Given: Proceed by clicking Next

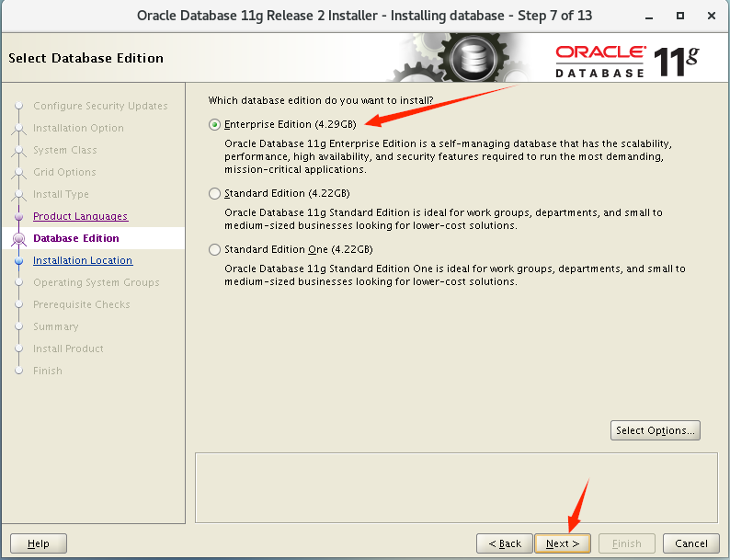Looking at the screenshot, I should point(563,543).
